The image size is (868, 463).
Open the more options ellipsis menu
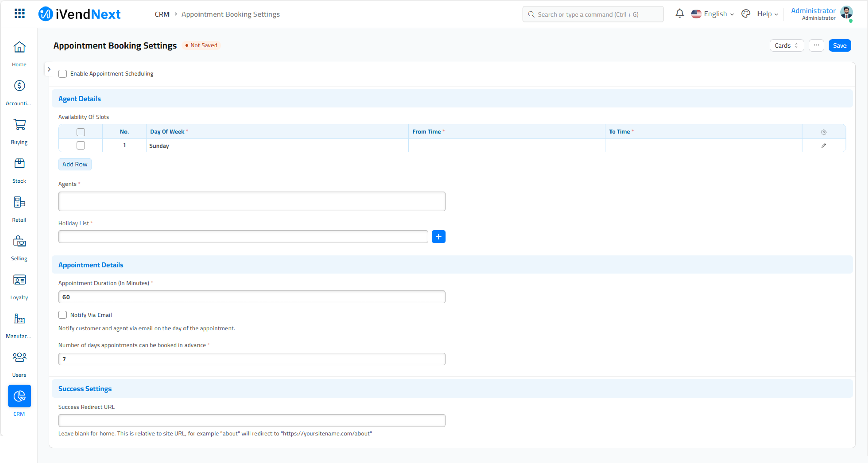(x=816, y=45)
